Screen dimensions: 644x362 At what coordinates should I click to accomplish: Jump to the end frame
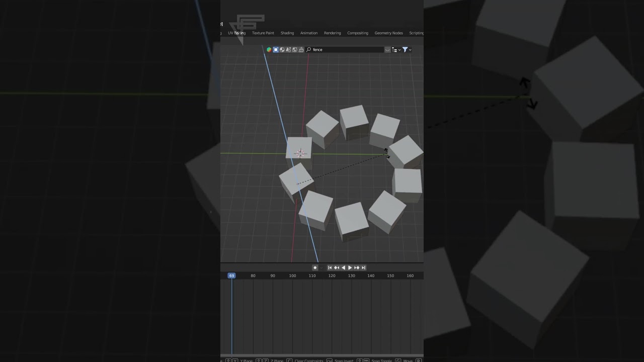click(363, 268)
